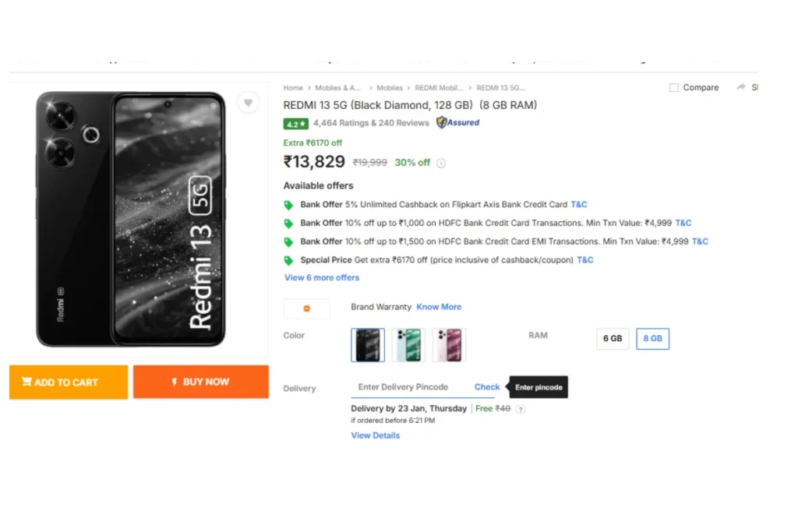Click the Special Price offer tag icon
Image resolution: width=798 pixels, height=532 pixels.
288,260
